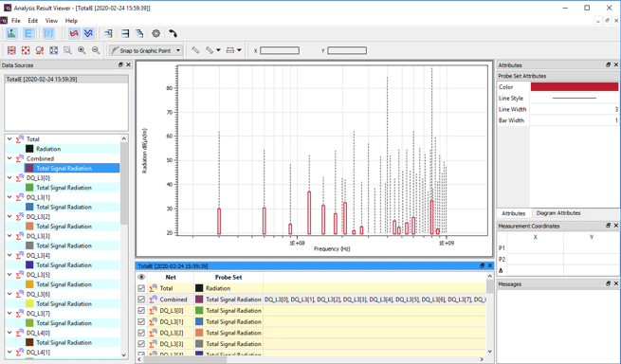This screenshot has height=364, width=621.
Task: Click the bracketed X toolbar icon
Action: coord(48,34)
